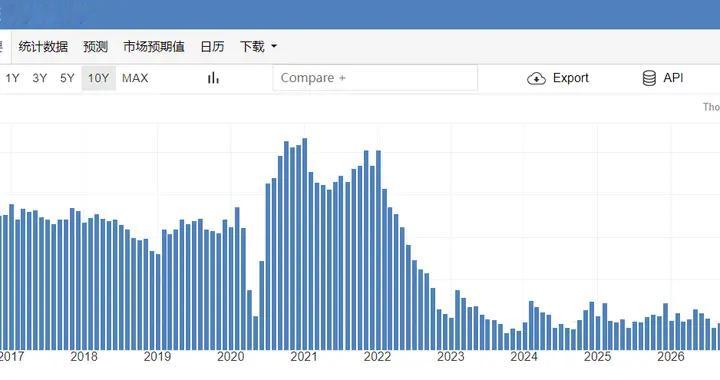
Task: Click the 2025 x-axis year label
Action: (597, 357)
